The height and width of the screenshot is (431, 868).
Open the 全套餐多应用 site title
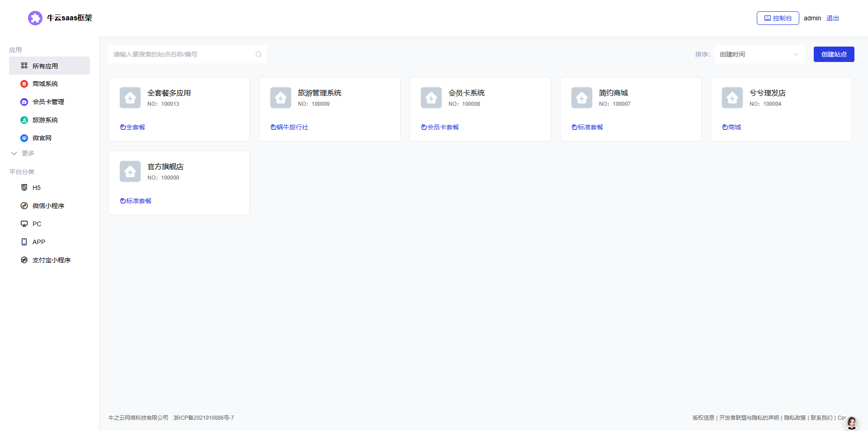(169, 93)
